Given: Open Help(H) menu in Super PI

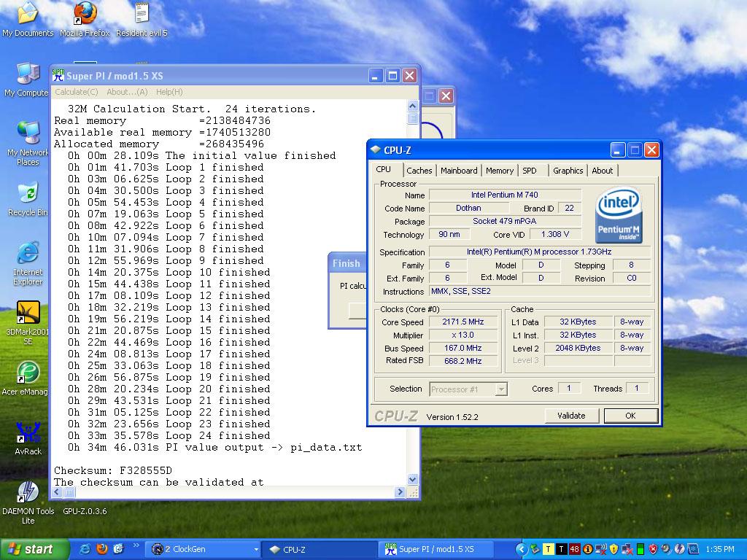Looking at the screenshot, I should tap(169, 92).
